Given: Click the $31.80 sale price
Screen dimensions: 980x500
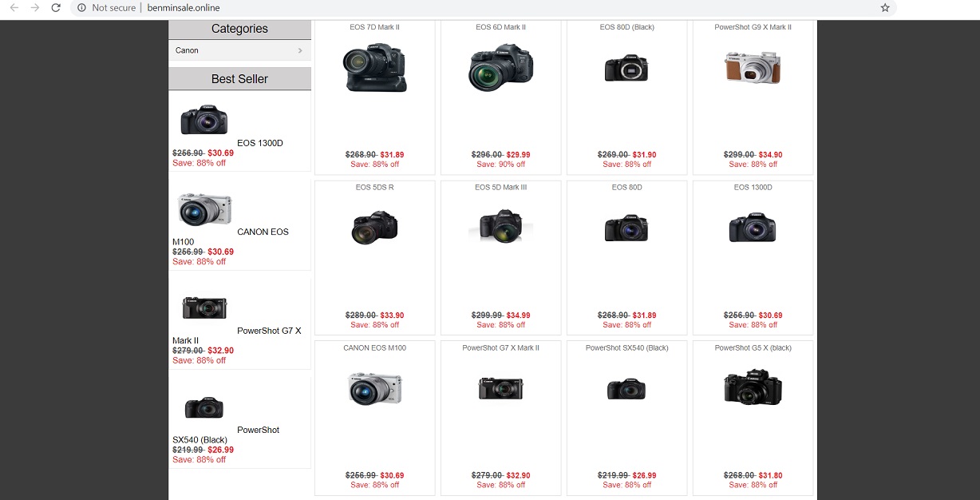Looking at the screenshot, I should pyautogui.click(x=770, y=476).
